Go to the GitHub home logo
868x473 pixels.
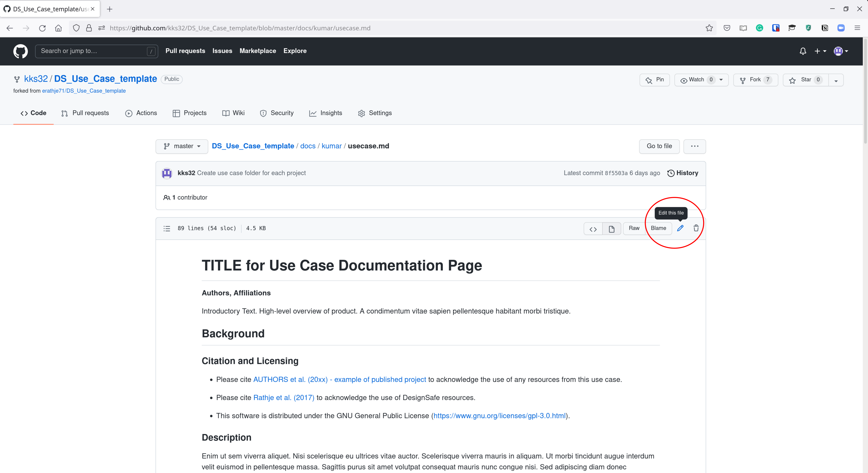(x=21, y=51)
